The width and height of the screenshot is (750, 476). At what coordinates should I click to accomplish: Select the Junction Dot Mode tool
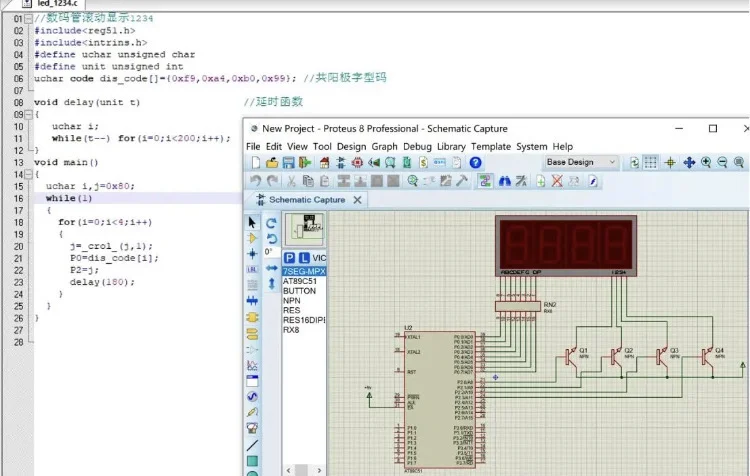(x=252, y=254)
